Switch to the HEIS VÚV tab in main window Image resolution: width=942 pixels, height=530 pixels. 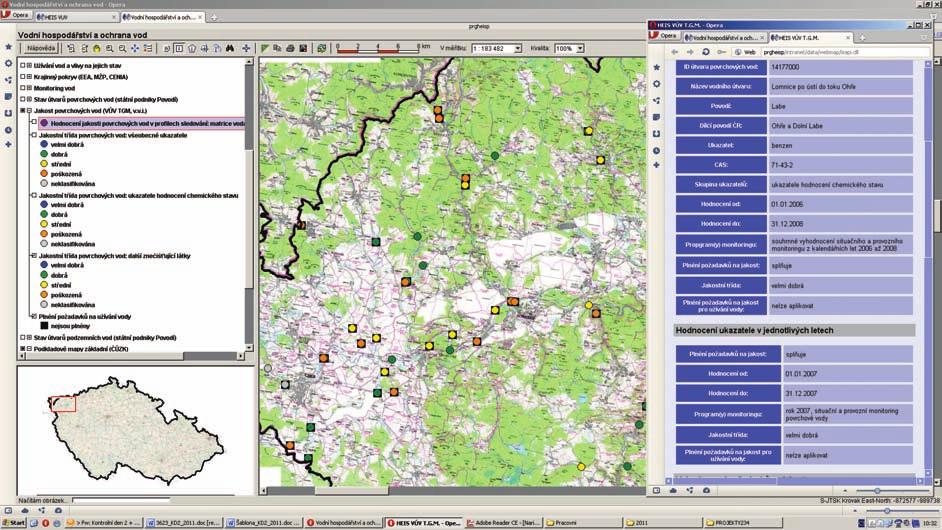76,17
